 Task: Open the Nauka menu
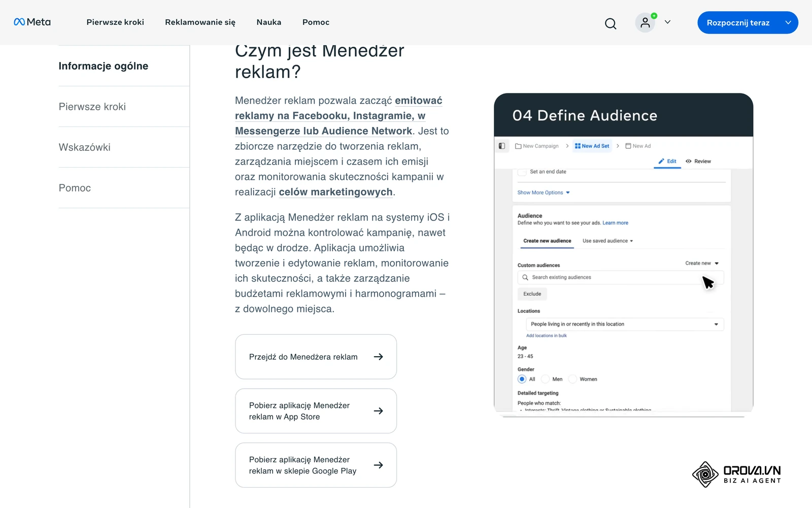(x=269, y=22)
